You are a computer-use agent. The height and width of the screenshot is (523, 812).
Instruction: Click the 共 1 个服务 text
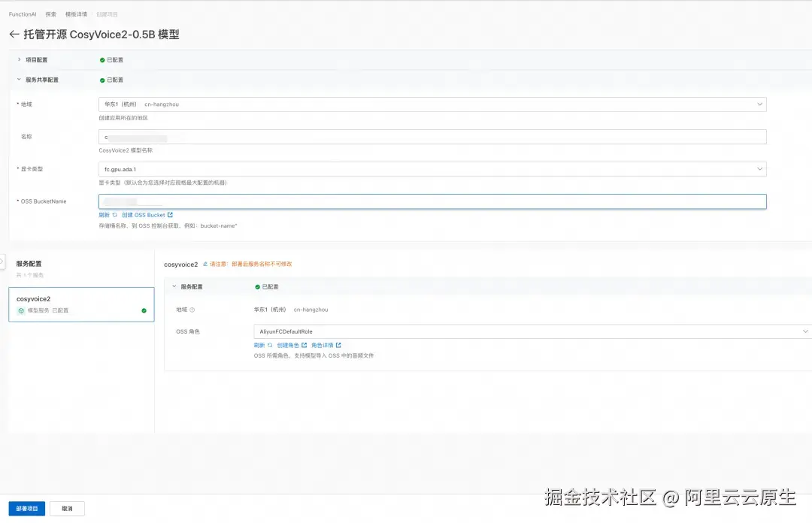[30, 275]
